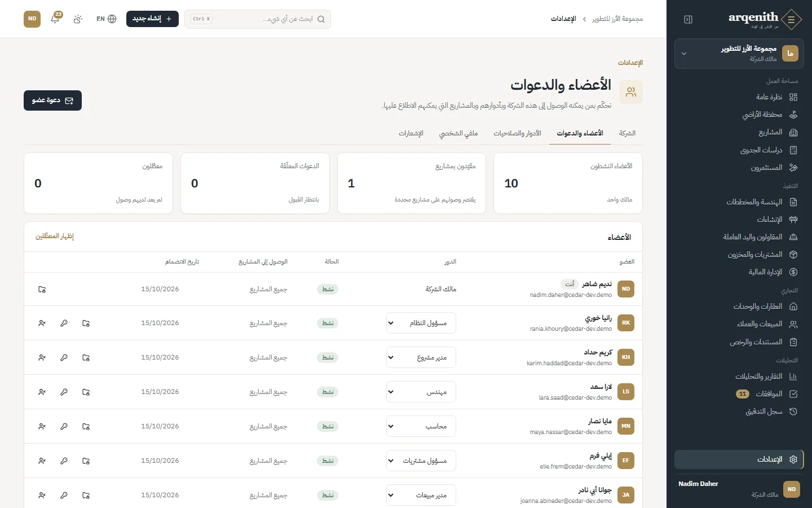Screen dimensions: 812x508
Task: Open الإنشاءات in the sidebar
Action: point(739,220)
